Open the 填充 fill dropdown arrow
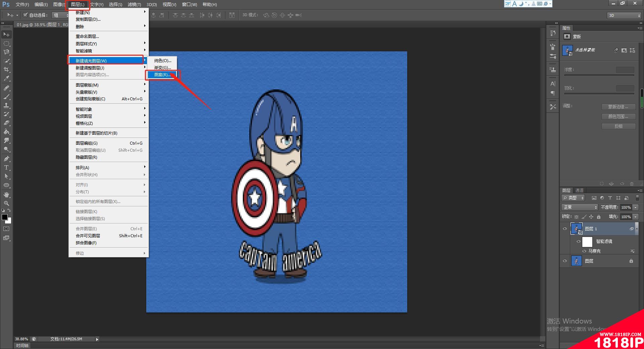644x349 pixels. pyautogui.click(x=636, y=217)
